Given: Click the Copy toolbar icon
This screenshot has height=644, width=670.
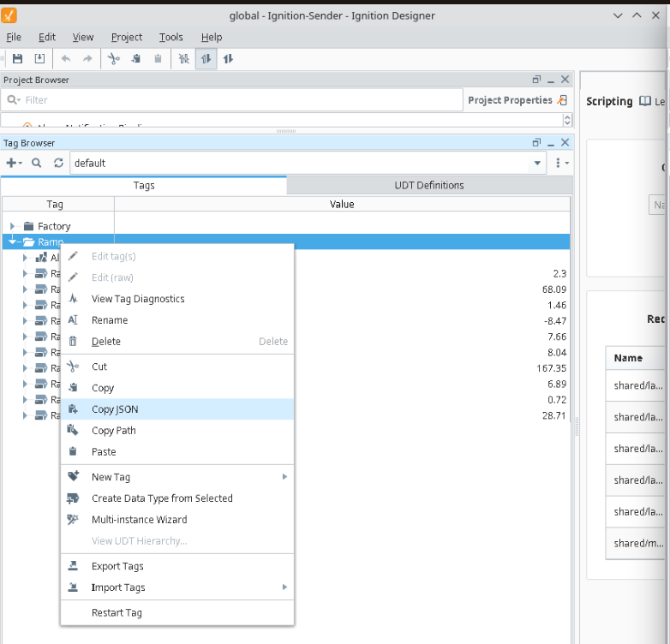Looking at the screenshot, I should coord(136,58).
